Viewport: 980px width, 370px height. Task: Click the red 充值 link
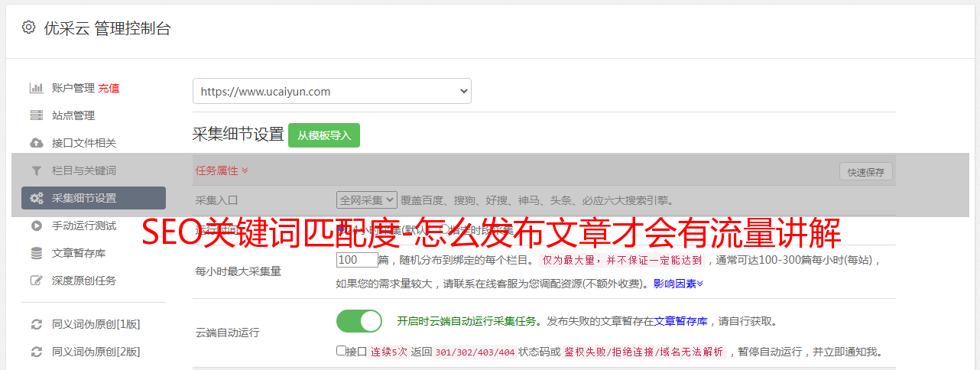click(109, 88)
